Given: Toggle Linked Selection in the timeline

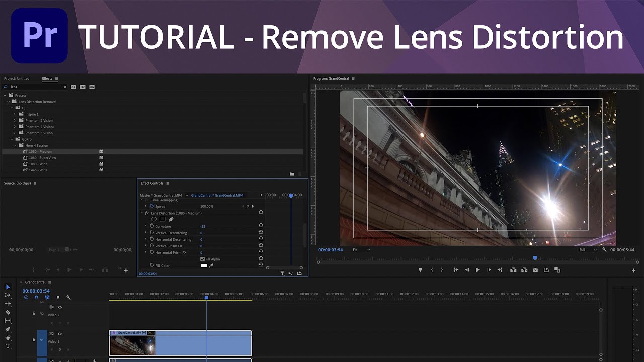Looking at the screenshot, I should [47, 297].
